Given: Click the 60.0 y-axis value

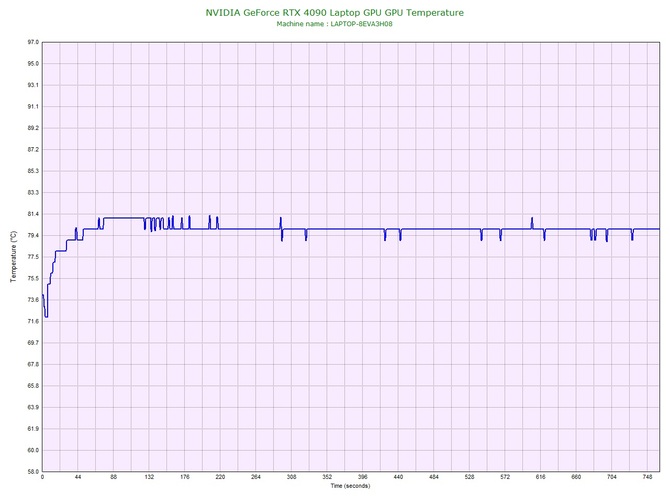Looking at the screenshot, I should click(x=33, y=450).
